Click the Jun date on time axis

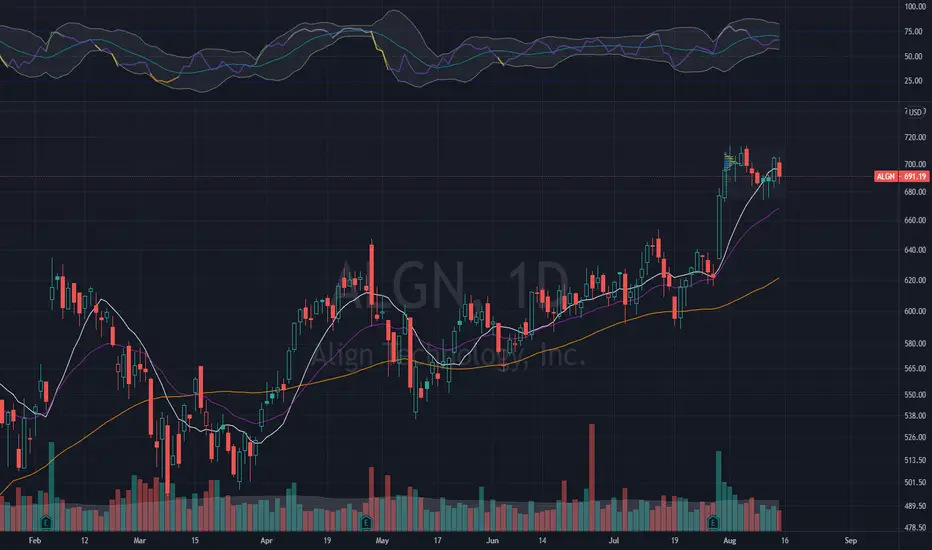point(492,541)
